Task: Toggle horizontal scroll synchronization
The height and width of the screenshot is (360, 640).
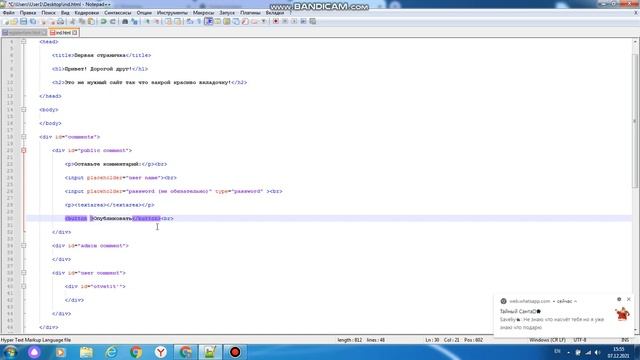Action: [x=178, y=21]
